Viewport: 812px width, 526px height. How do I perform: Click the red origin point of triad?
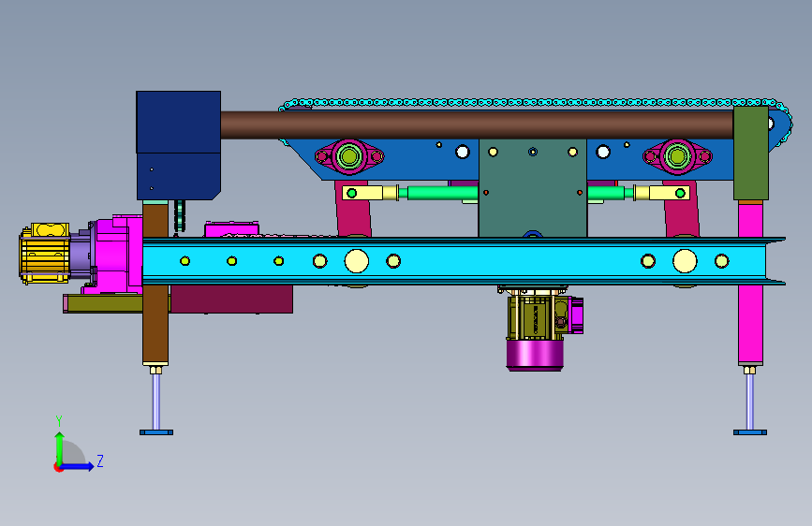[x=58, y=467]
